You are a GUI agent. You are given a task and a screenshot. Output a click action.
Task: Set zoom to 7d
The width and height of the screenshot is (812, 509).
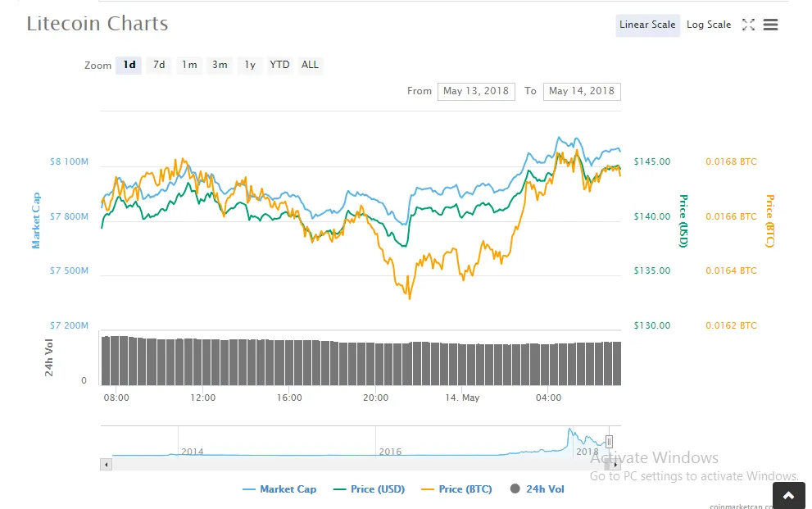pos(159,65)
